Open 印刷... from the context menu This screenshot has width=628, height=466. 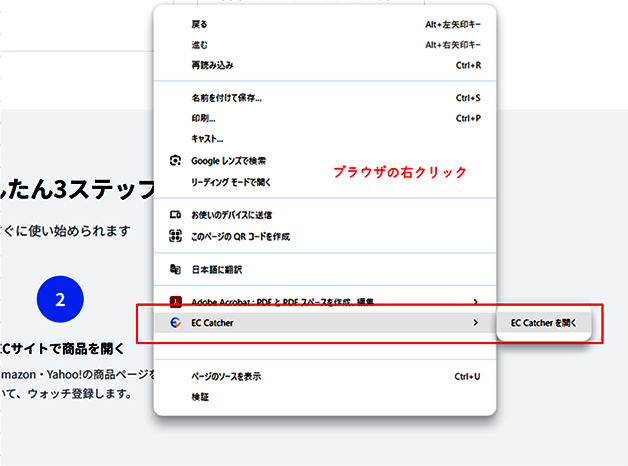[x=325, y=119]
